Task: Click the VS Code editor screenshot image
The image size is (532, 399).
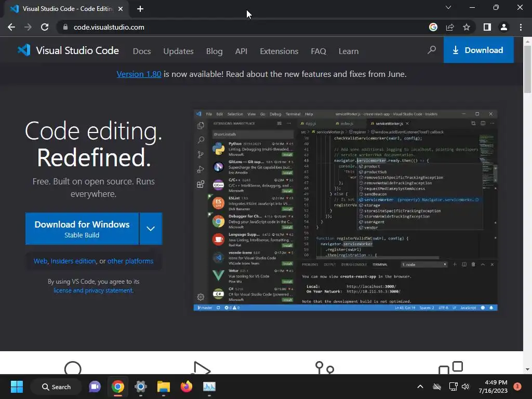Action: coord(345,210)
